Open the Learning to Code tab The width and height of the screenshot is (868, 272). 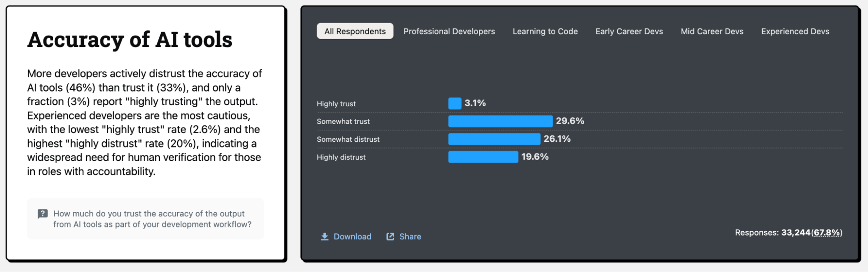click(545, 31)
